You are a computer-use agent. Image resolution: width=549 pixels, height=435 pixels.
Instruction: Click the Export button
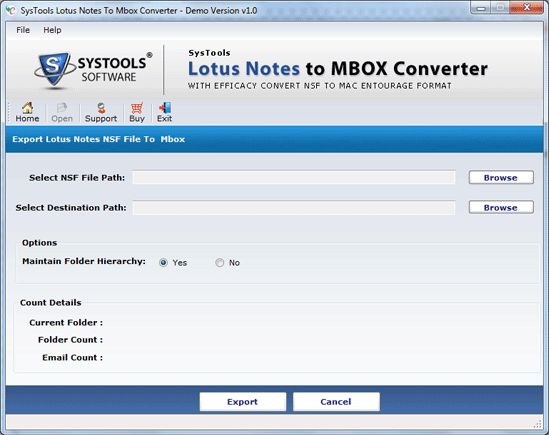[243, 402]
